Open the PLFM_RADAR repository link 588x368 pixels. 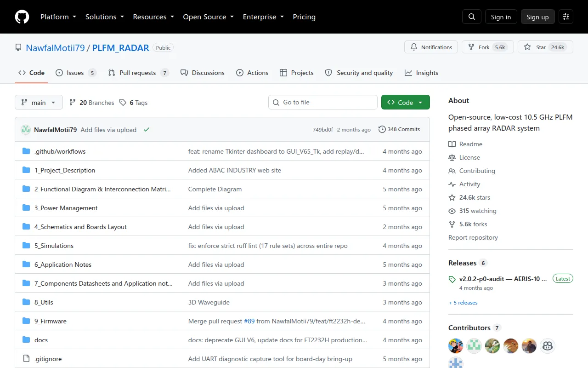coord(121,48)
